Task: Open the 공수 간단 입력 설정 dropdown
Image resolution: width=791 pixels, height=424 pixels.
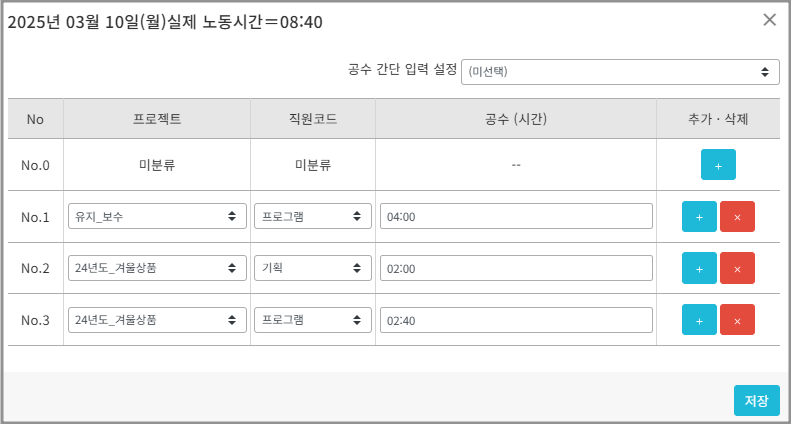Action: point(620,72)
